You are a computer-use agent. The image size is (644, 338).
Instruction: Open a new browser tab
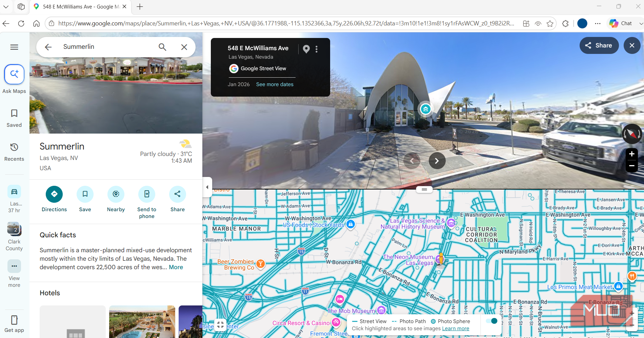tap(140, 6)
